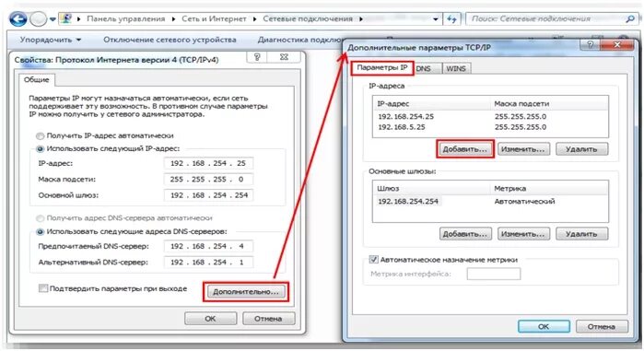The width and height of the screenshot is (644, 351).
Task: Click 'Сеть и Интернет' breadcrumb
Action: (x=214, y=18)
